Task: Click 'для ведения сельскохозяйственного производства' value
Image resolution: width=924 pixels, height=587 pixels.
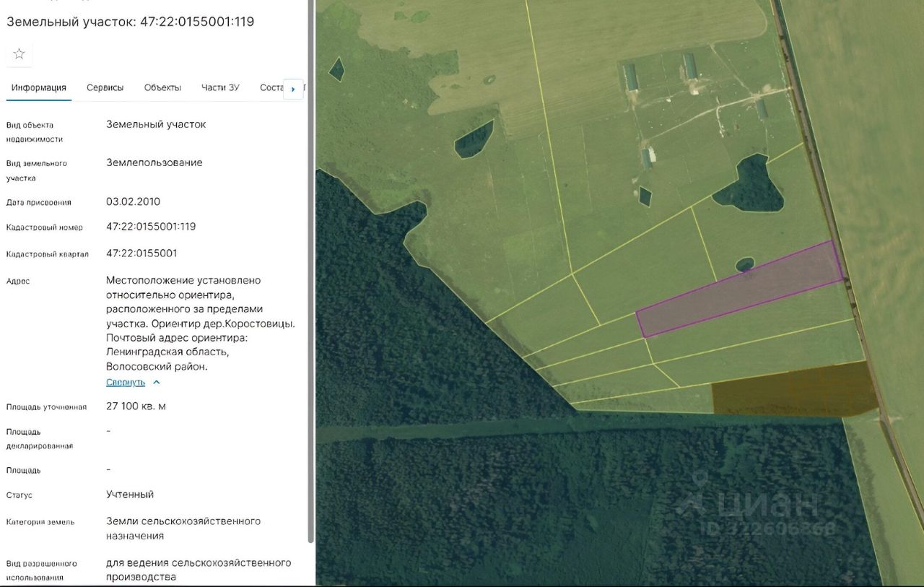Action: coord(199,570)
